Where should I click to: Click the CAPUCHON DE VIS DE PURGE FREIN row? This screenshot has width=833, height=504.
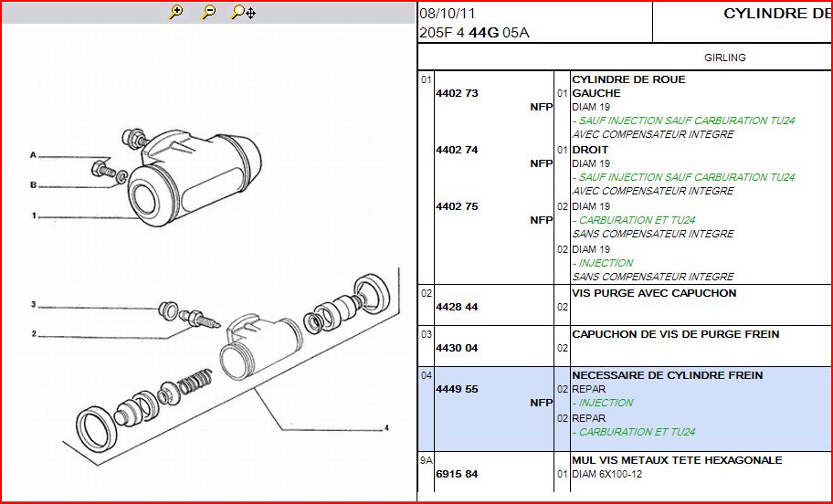[x=675, y=334]
